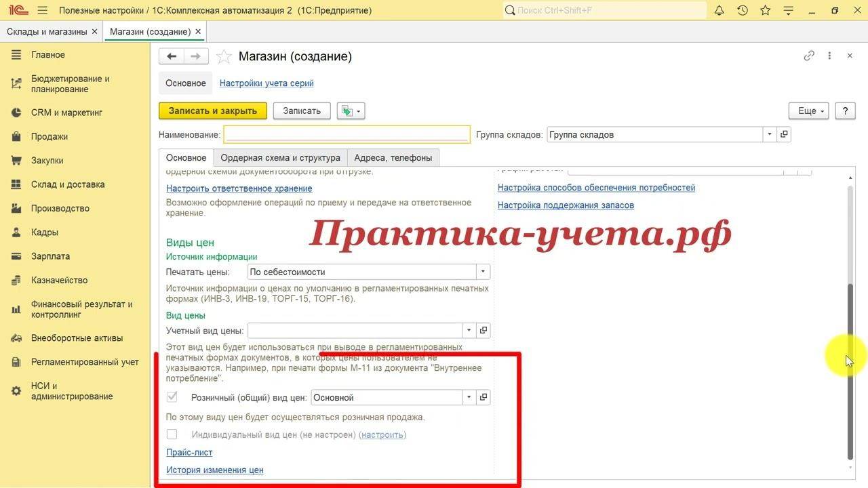This screenshot has width=868, height=488.
Task: Click the настроить link for individual price
Action: click(x=382, y=434)
